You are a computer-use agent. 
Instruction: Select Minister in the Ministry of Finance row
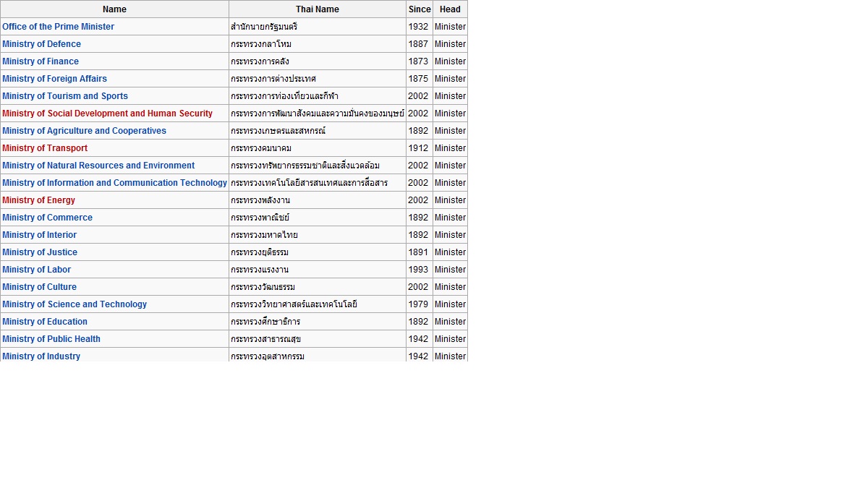[x=450, y=61]
